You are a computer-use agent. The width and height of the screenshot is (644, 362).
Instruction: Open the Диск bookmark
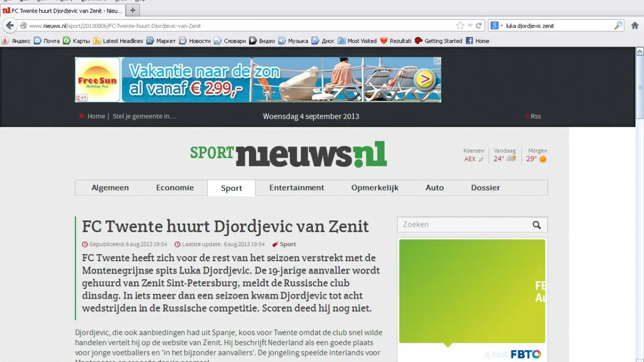(x=323, y=41)
